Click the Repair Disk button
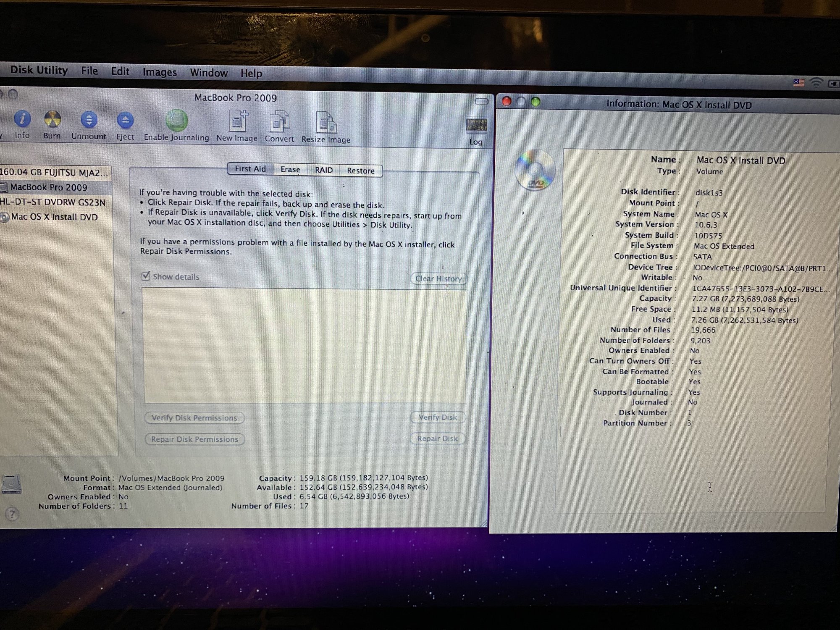840x630 pixels. click(x=438, y=438)
